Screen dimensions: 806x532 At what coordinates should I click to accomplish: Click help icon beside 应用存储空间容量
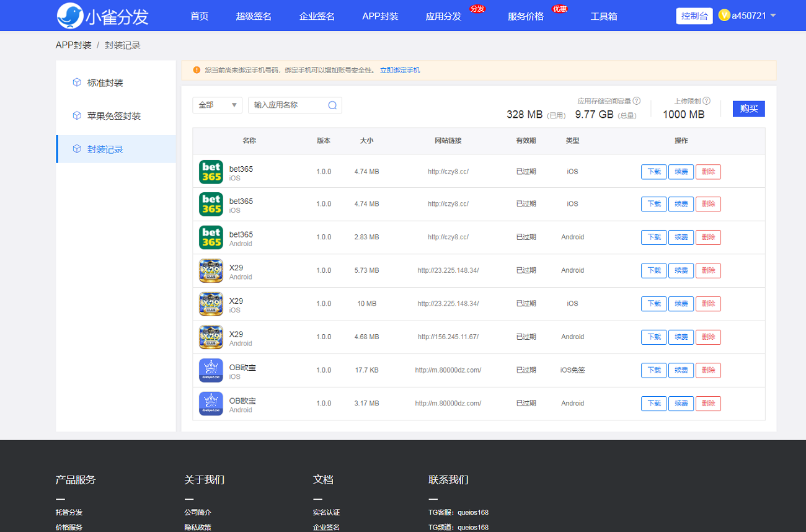(636, 101)
